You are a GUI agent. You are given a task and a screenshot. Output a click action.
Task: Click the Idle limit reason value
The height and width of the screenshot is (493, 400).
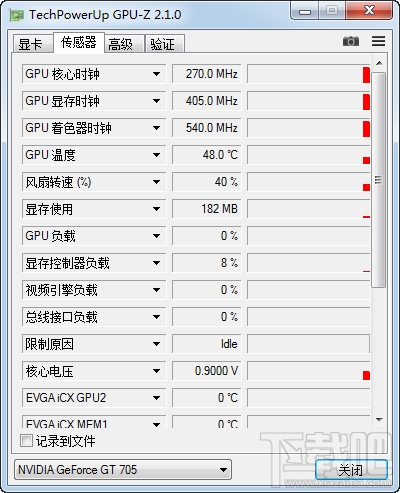[x=207, y=344]
